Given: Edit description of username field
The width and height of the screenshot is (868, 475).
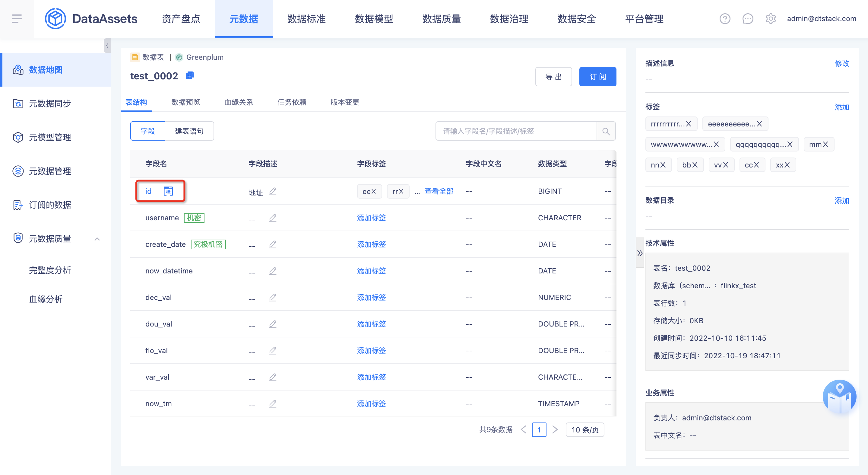Looking at the screenshot, I should pos(273,218).
